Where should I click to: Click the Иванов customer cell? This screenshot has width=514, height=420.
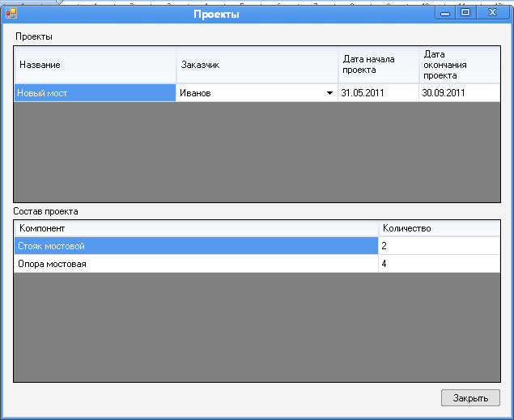257,93
